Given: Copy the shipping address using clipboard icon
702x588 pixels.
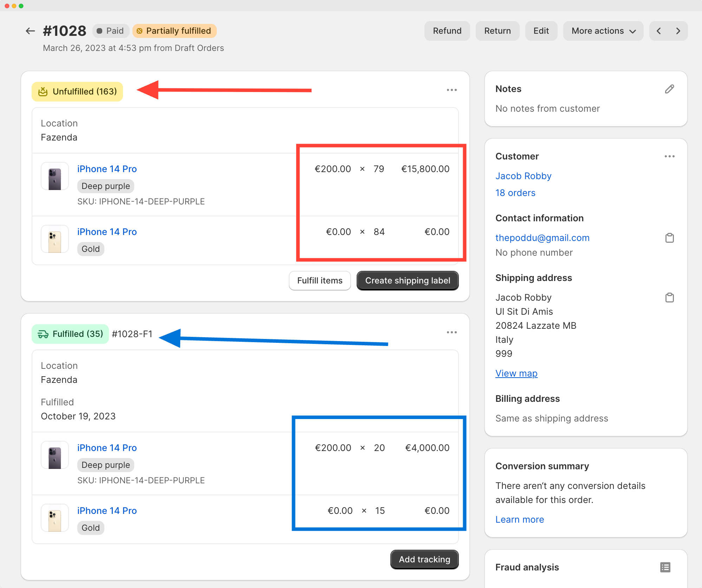Looking at the screenshot, I should (x=670, y=297).
